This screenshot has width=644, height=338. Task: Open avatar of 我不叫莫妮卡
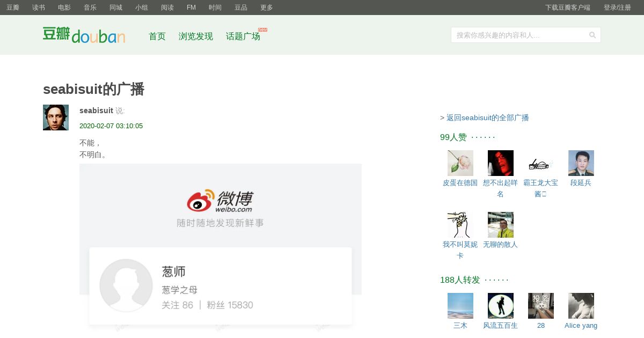click(460, 225)
